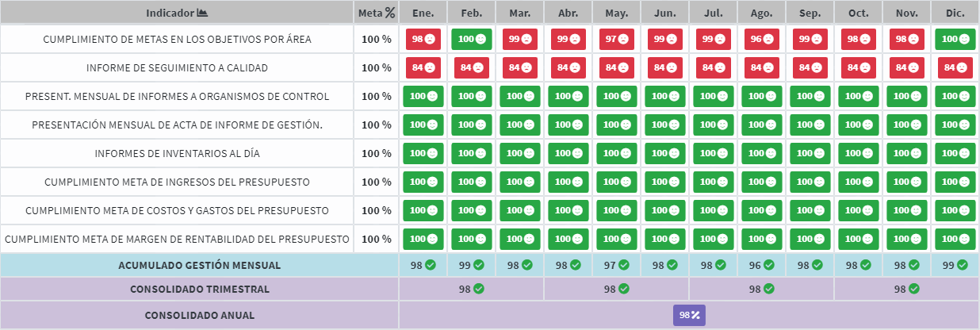Screen dimensions: 980x330
Task: Open the Cumplimiento Meta de Ingresos del Presupuesto indicator
Action: tap(177, 182)
